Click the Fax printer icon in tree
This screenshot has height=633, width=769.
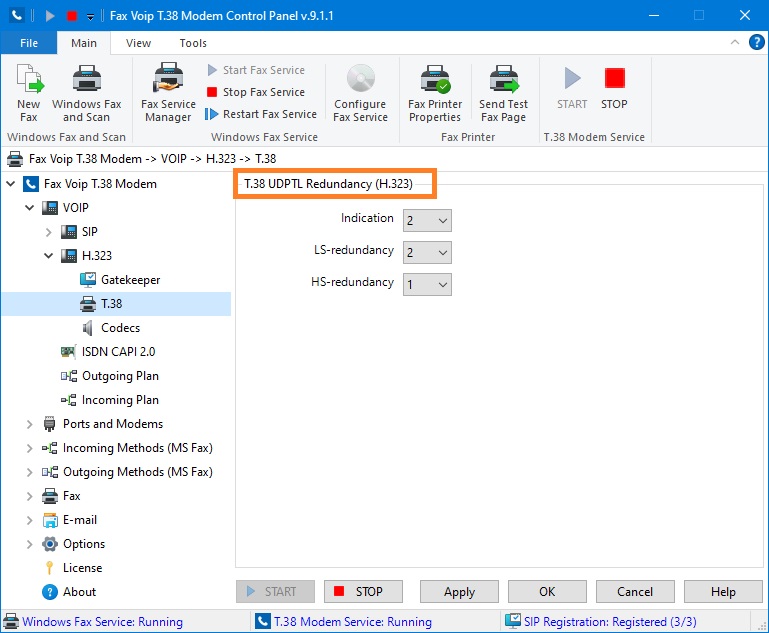50,496
